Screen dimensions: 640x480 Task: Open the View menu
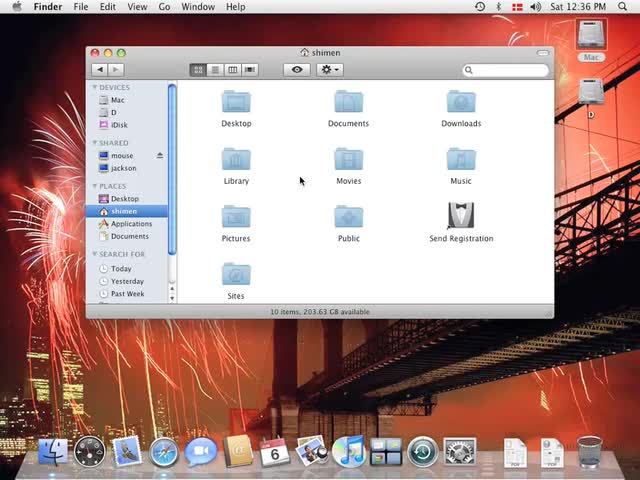coord(137,7)
